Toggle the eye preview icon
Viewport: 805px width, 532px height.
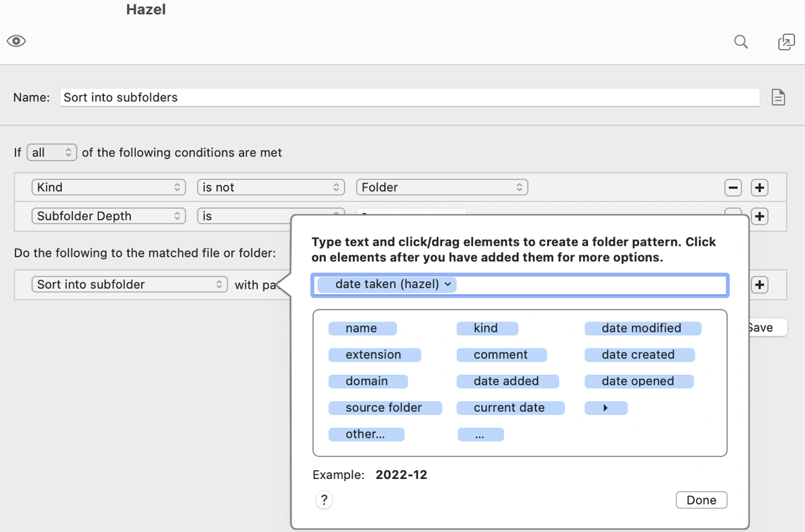pyautogui.click(x=16, y=41)
